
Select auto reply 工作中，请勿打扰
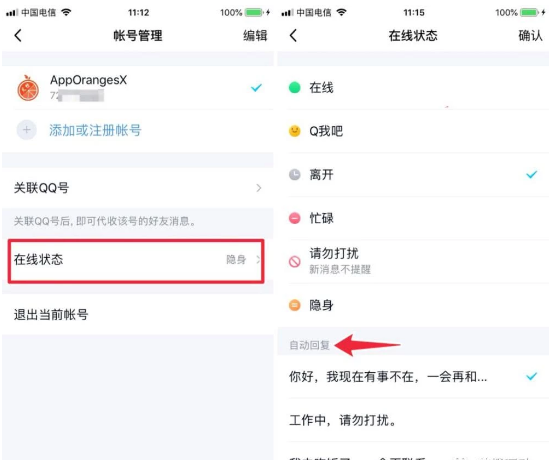tap(413, 420)
